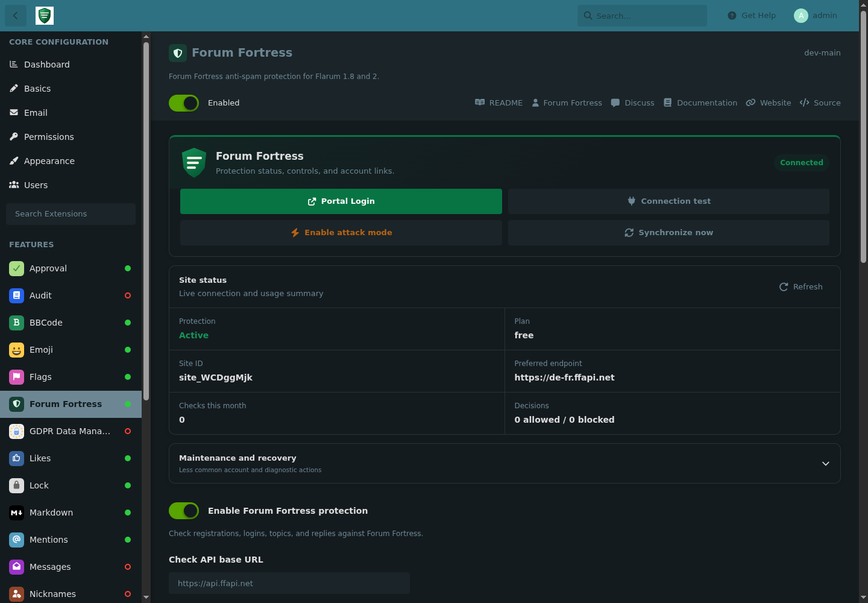Open the admin user dropdown
This screenshot has width=868, height=603.
click(816, 16)
